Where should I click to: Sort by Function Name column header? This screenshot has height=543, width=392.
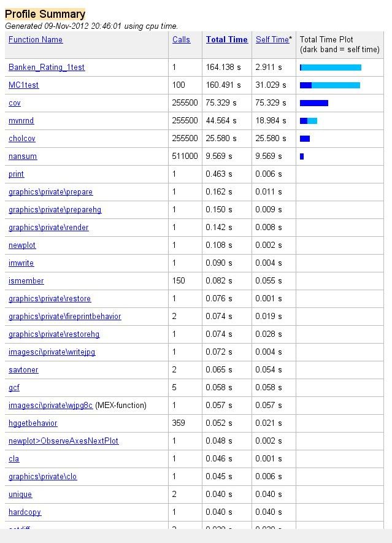[x=36, y=40]
